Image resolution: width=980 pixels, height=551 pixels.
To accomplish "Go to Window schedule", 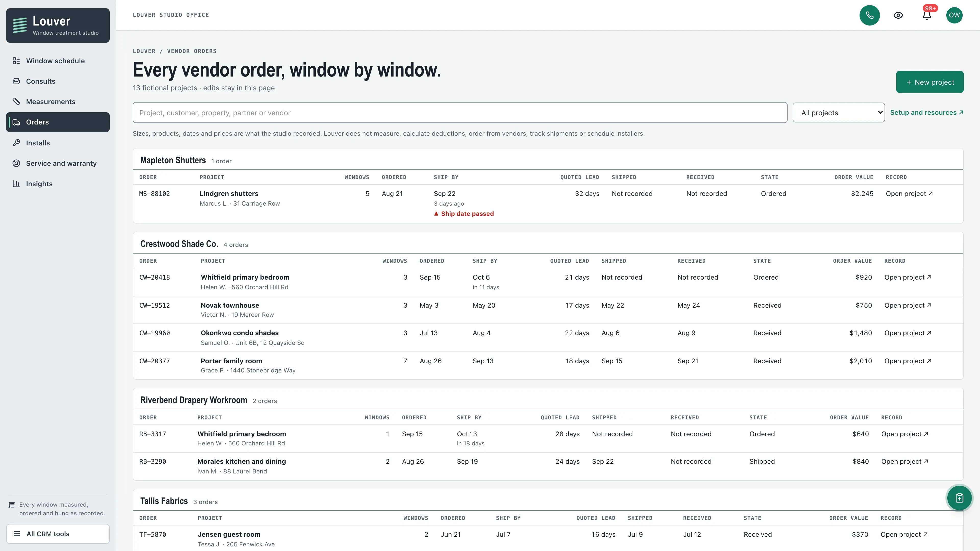I will click(x=58, y=61).
